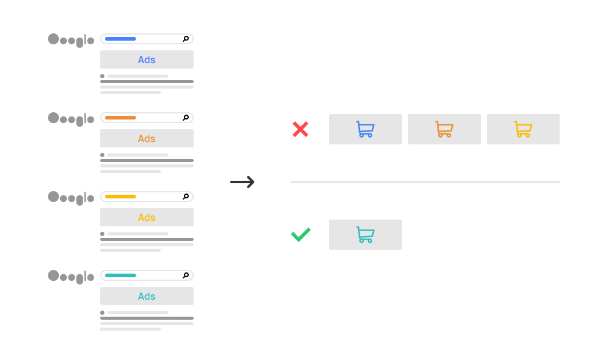Click the orange Ads banner
The width and height of the screenshot is (607, 364).
tap(147, 138)
